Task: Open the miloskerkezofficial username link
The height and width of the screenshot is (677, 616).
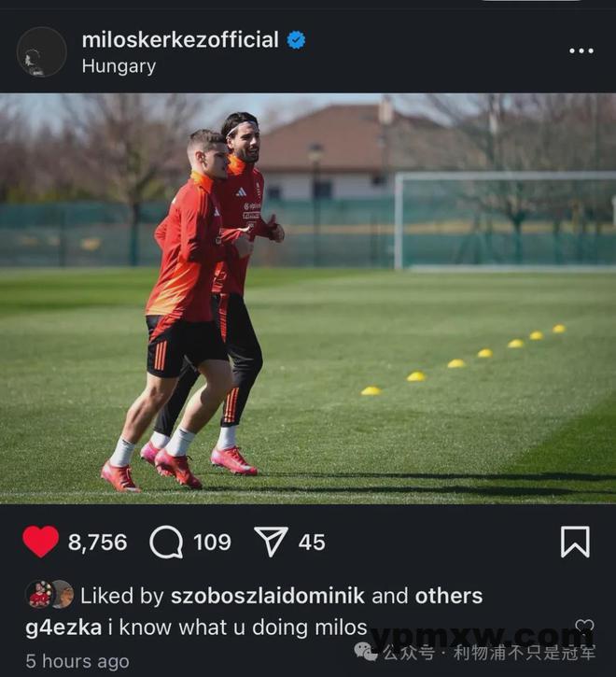Action: click(180, 40)
